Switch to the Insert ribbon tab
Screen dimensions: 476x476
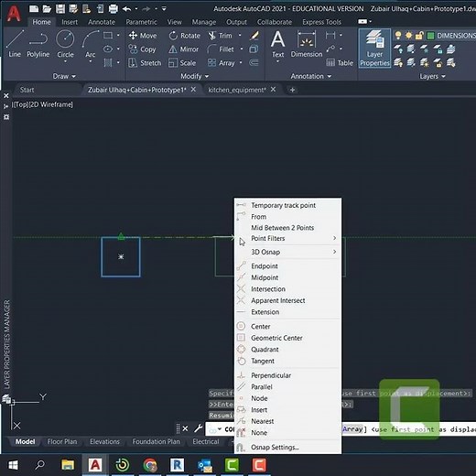pos(70,22)
